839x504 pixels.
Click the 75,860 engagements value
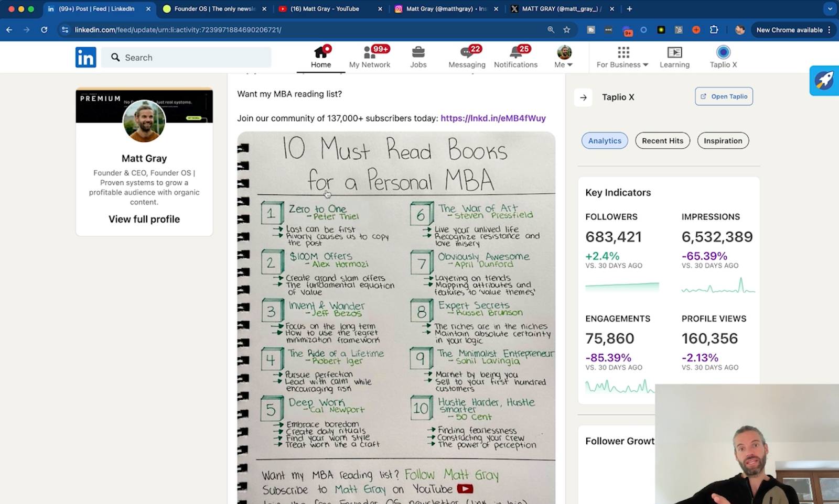point(609,338)
